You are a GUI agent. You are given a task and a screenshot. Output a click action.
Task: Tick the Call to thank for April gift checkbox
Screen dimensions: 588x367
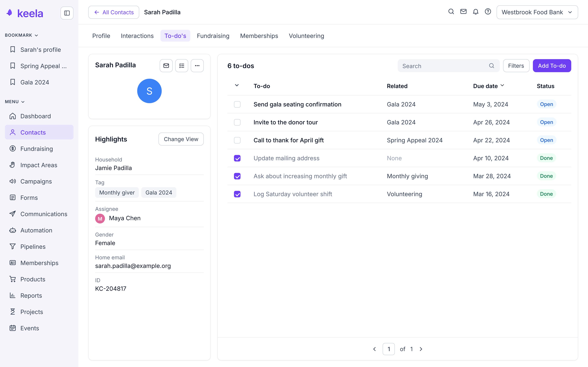point(237,140)
